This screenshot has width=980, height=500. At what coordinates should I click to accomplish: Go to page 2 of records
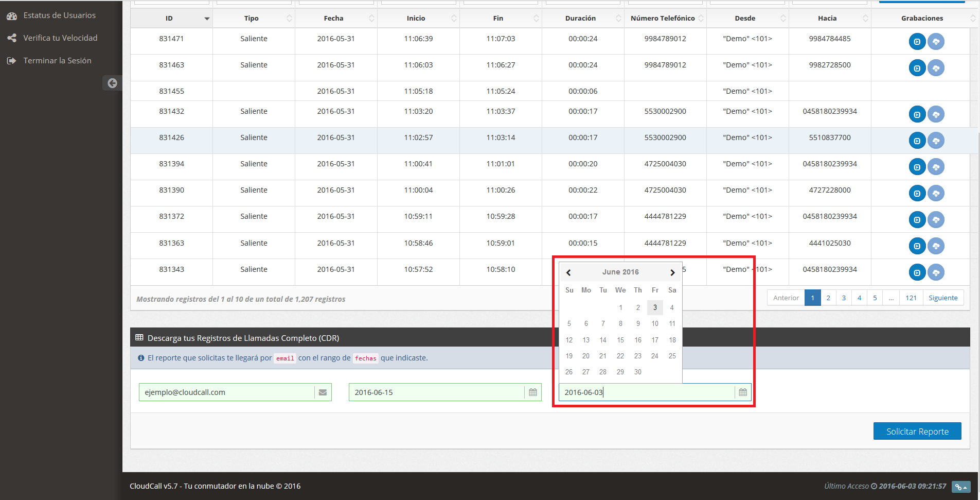point(828,298)
